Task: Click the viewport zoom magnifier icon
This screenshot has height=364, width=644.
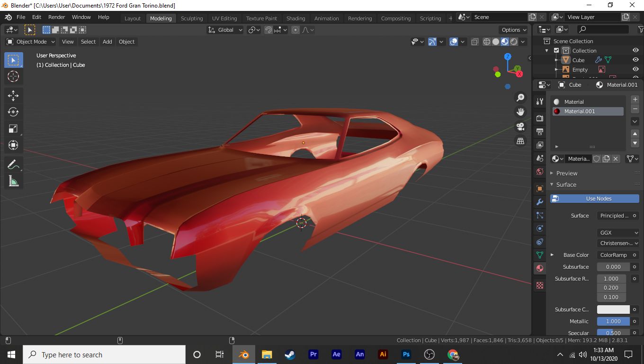Action: pos(520,98)
